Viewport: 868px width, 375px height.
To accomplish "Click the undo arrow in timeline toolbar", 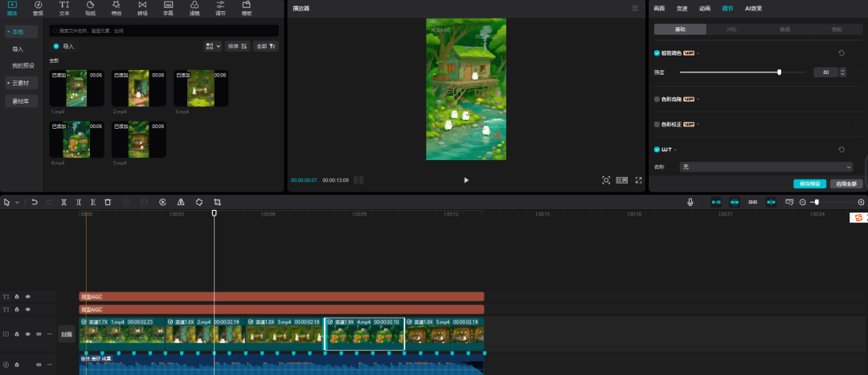I will pyautogui.click(x=35, y=202).
